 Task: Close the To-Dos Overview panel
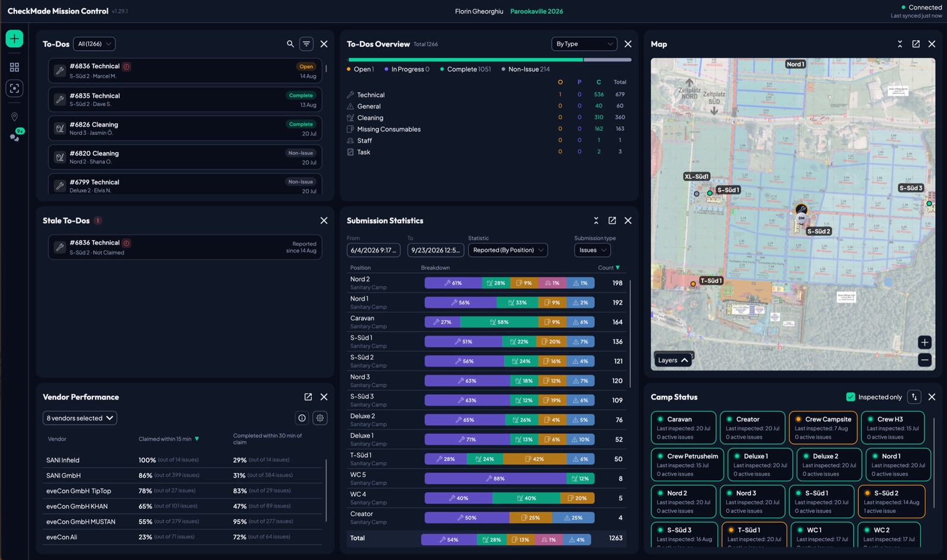[628, 44]
